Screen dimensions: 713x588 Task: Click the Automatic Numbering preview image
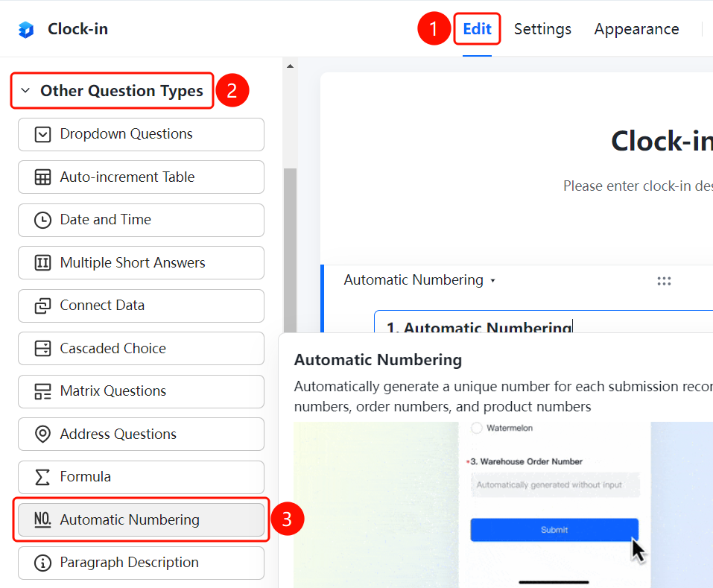[x=503, y=505]
